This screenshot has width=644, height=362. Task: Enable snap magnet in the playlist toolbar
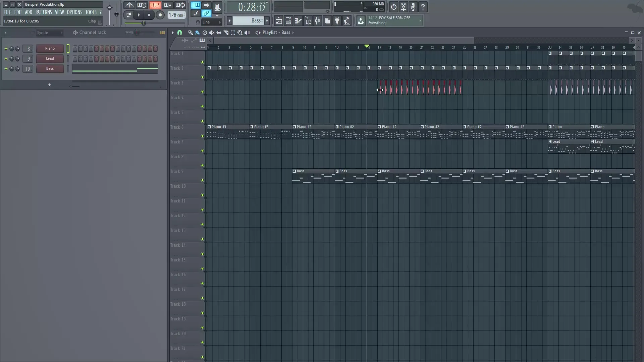pos(180,33)
